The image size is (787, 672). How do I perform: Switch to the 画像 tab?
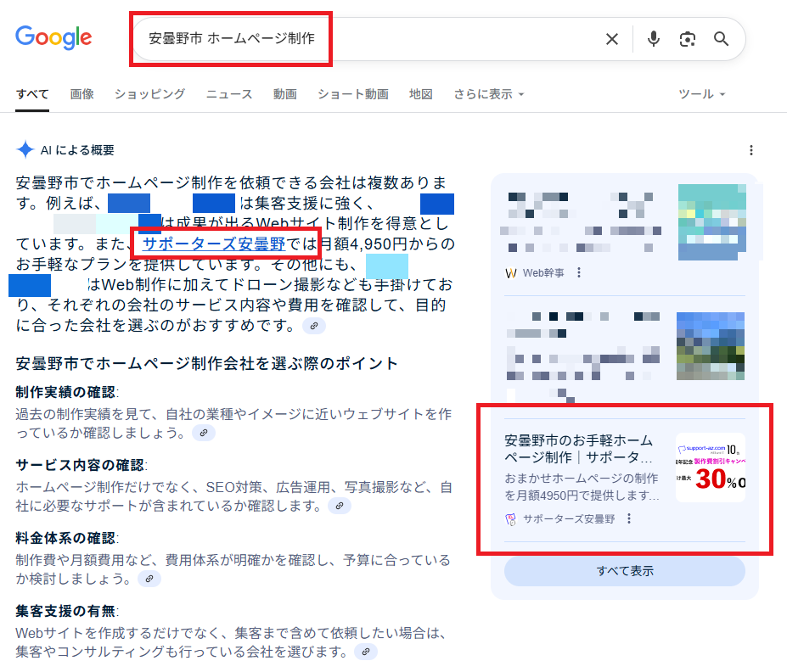coord(82,94)
